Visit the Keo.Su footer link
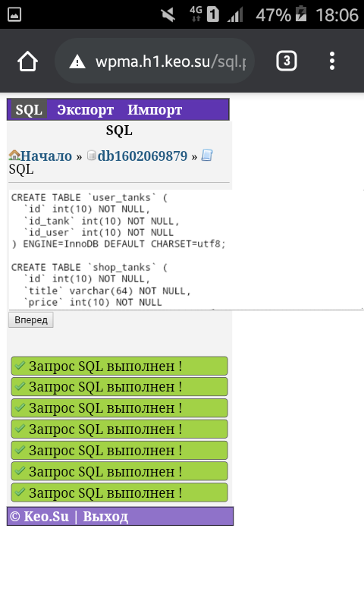 coord(46,517)
